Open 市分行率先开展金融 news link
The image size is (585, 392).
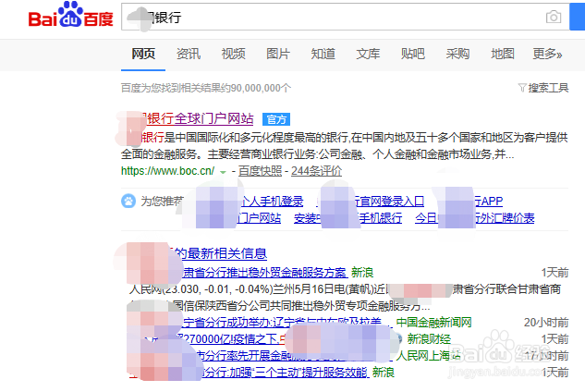click(x=244, y=356)
